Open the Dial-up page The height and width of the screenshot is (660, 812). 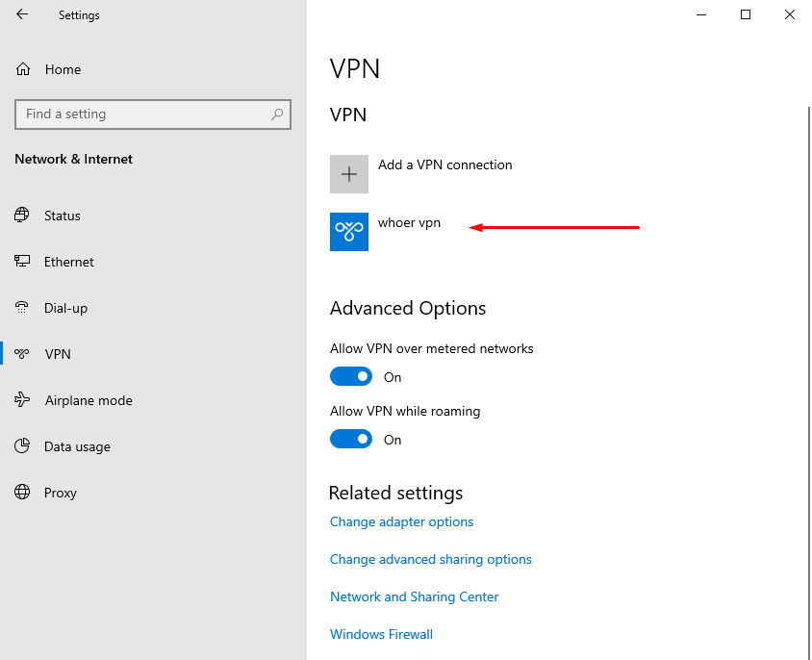pyautogui.click(x=65, y=308)
